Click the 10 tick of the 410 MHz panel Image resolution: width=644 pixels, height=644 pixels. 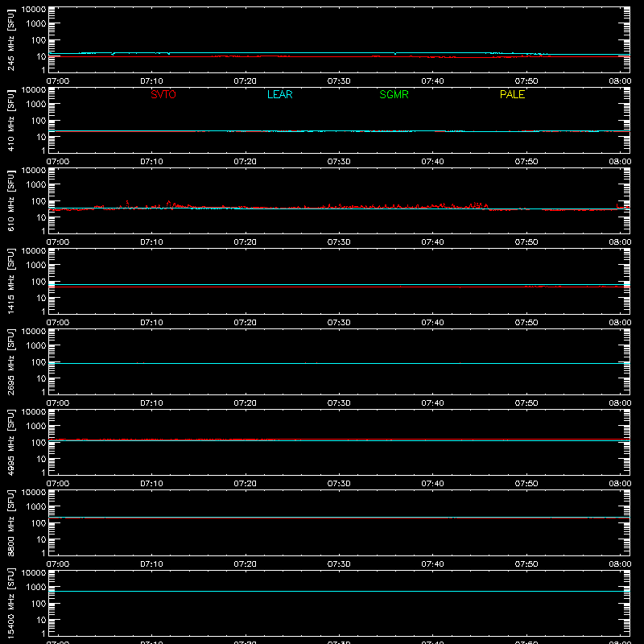(x=41, y=137)
